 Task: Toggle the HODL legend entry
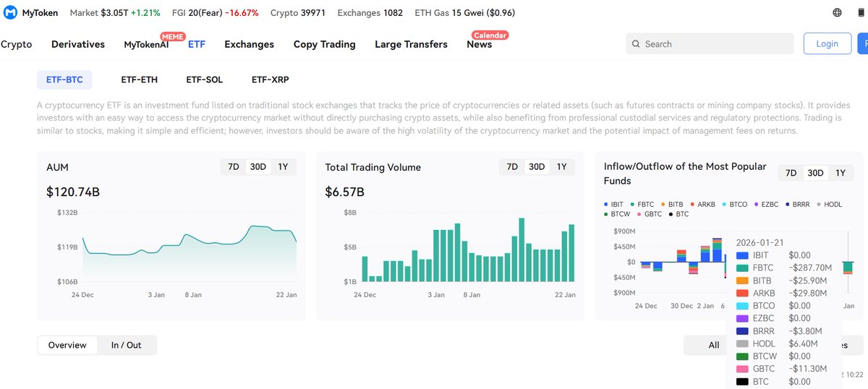829,205
